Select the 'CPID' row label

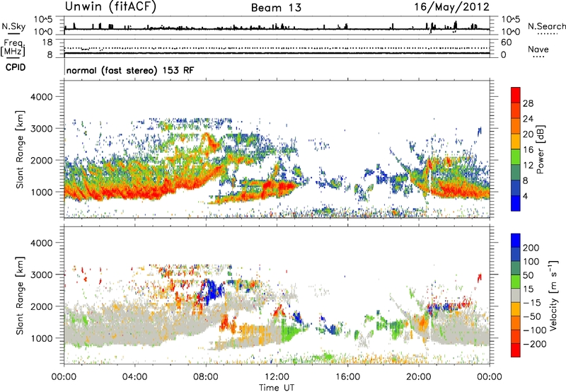coord(16,67)
